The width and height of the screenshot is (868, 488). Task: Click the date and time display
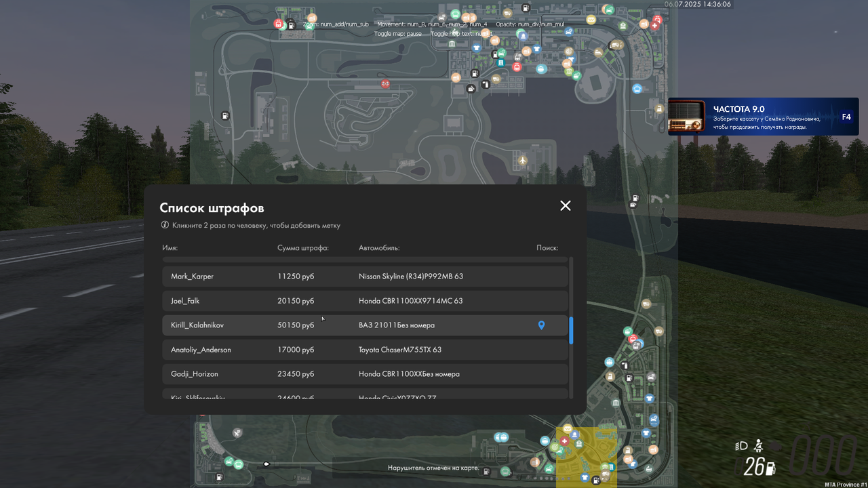[697, 4]
